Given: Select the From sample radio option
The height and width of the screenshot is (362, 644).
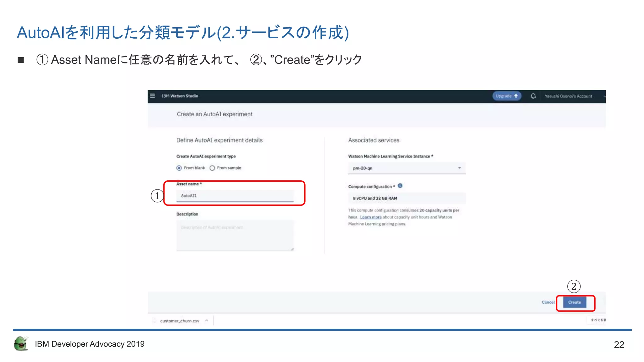Looking at the screenshot, I should point(212,168).
